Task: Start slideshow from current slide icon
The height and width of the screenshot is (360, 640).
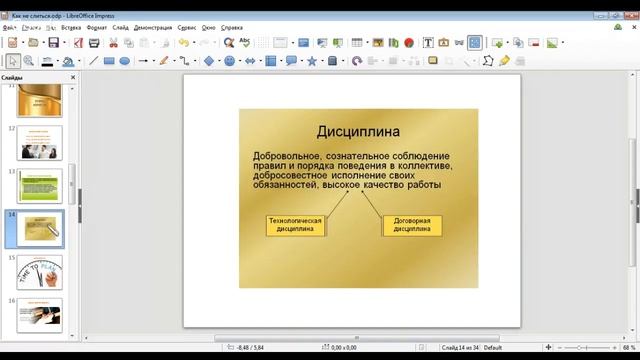Action: click(x=338, y=42)
